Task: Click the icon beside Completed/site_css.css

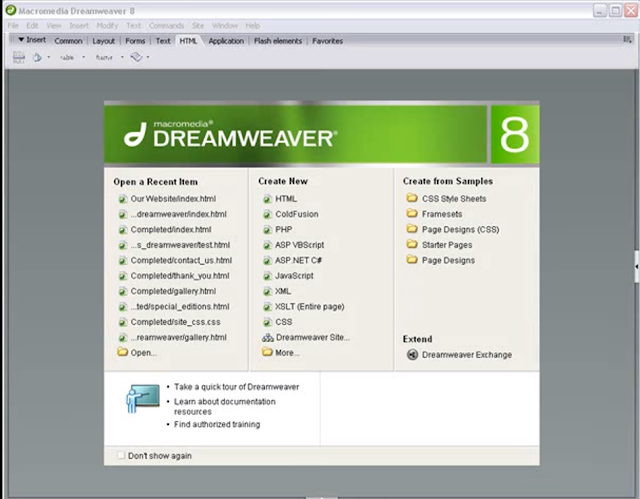Action: [x=122, y=322]
